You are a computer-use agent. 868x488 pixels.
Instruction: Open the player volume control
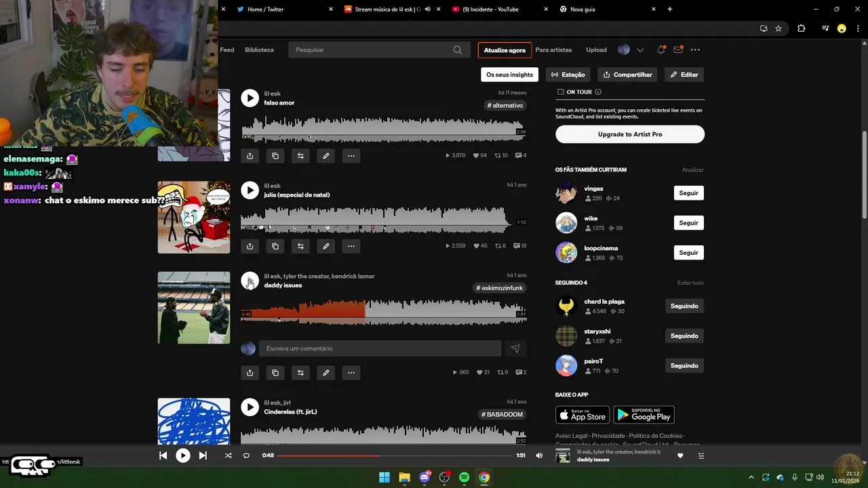539,455
